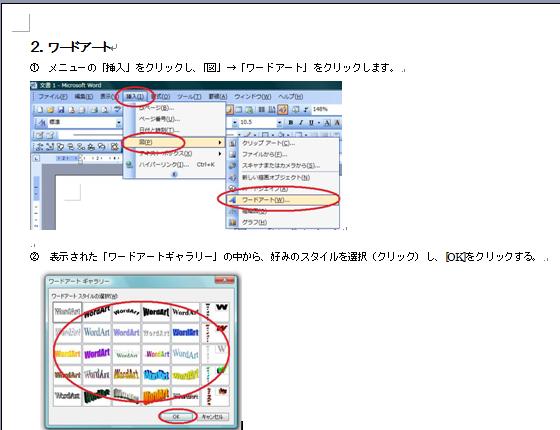Screen dimensions: 560x430
Task: Click label 'ワードアート スタイルの選択'
Action: 84,296
